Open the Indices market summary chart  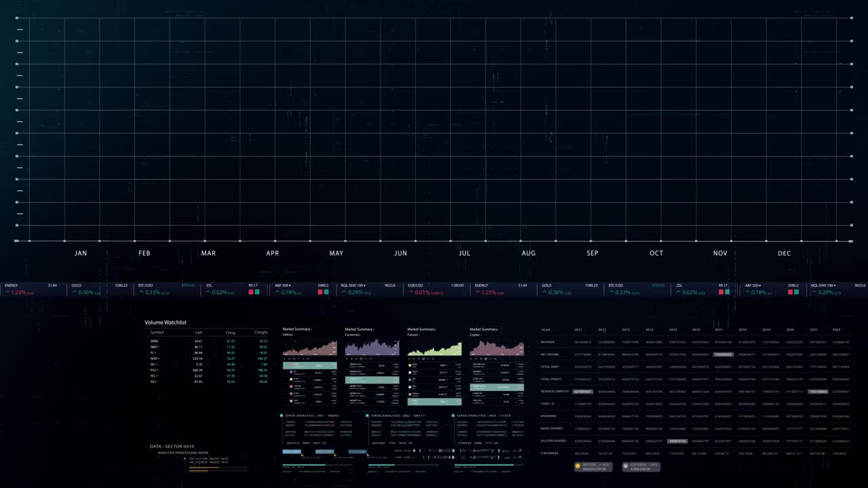(310, 349)
